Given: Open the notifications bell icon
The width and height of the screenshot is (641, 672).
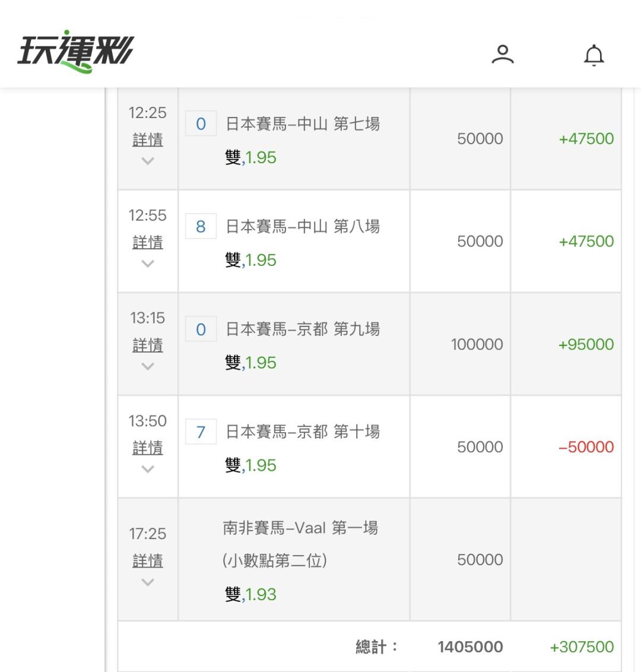Looking at the screenshot, I should coord(594,55).
